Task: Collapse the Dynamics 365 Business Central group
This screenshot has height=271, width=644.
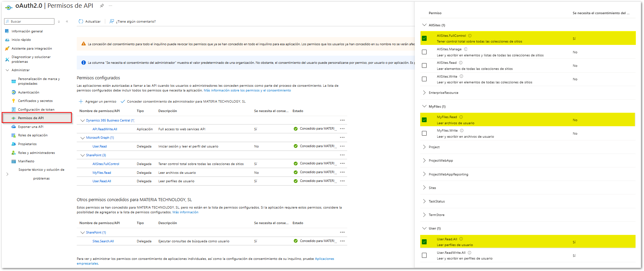Action: point(82,120)
